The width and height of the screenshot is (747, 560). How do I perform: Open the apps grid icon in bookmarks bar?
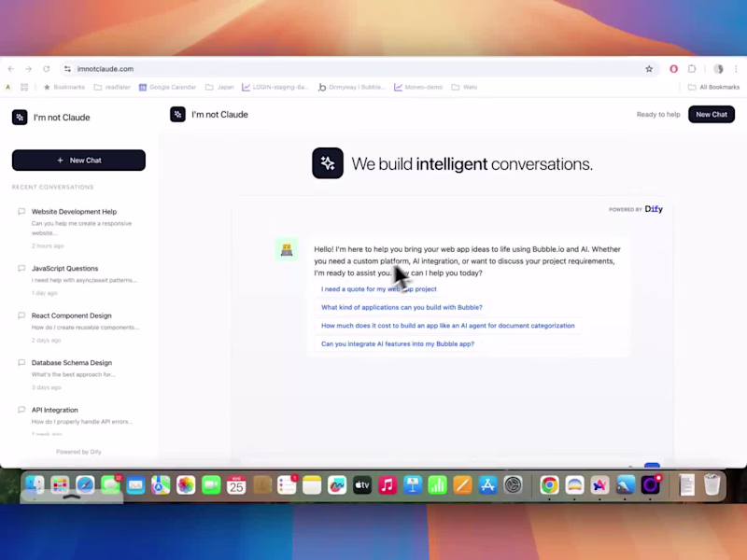24,87
